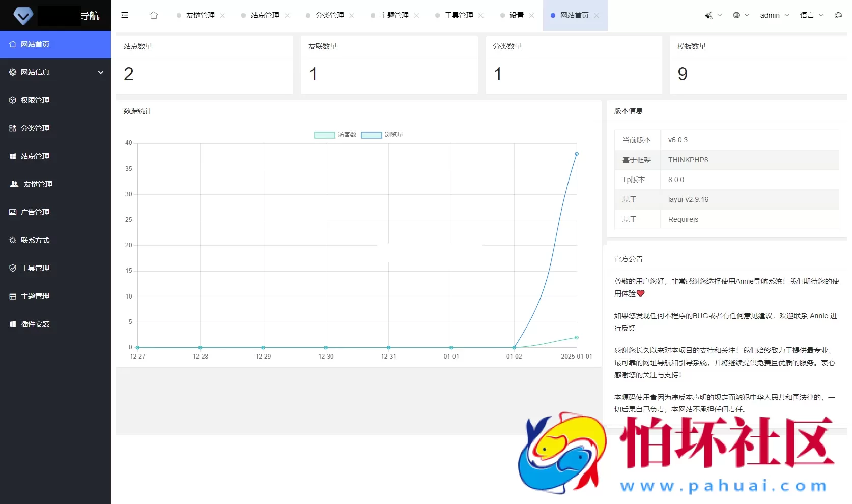Open 广告管理 from the sidebar

35,212
